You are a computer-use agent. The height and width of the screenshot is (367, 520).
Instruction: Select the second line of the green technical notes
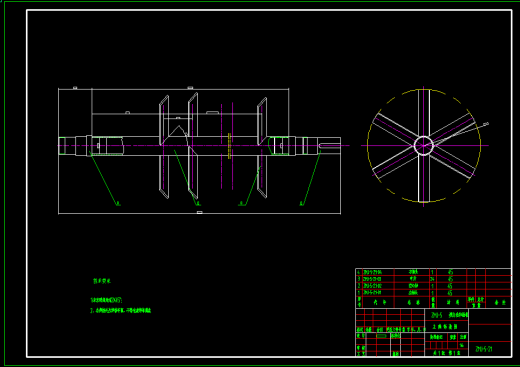121,311
